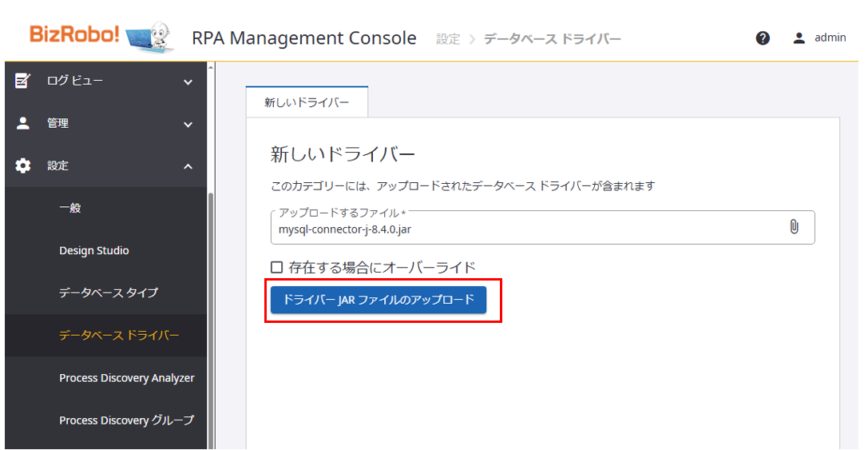Click the ログ ビュー document icon

pos(23,81)
